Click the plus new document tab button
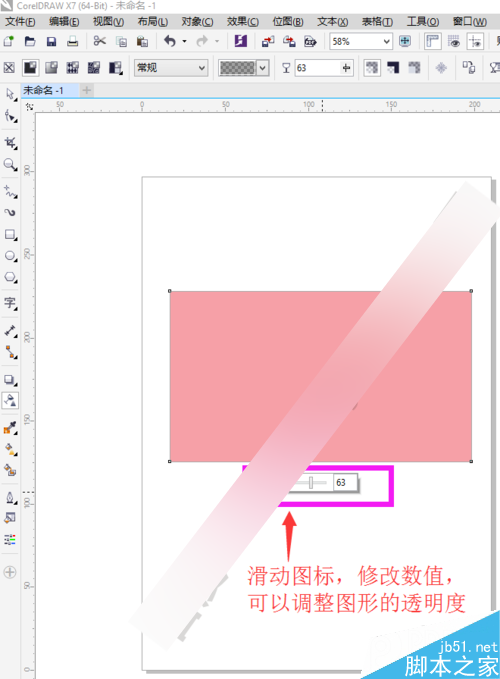 87,90
